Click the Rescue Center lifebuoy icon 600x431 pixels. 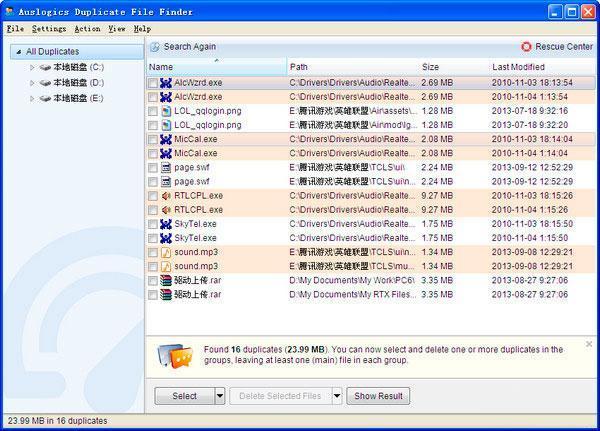coord(527,47)
